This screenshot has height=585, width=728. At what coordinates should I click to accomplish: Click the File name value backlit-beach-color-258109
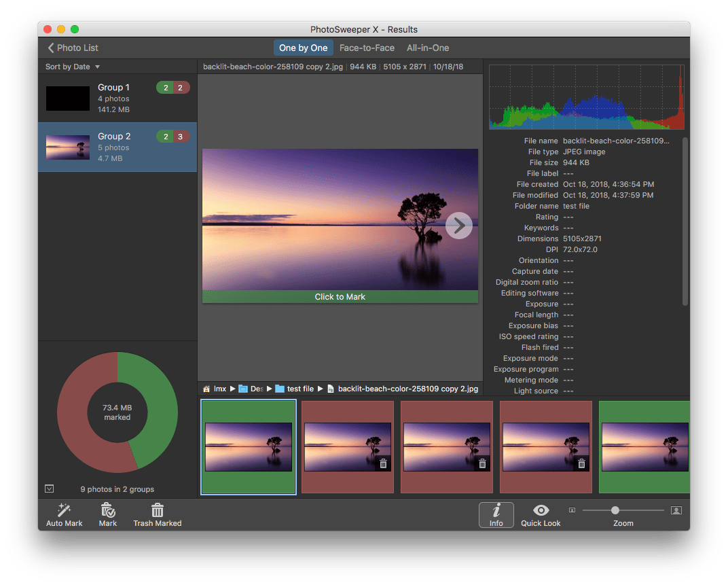click(x=616, y=141)
